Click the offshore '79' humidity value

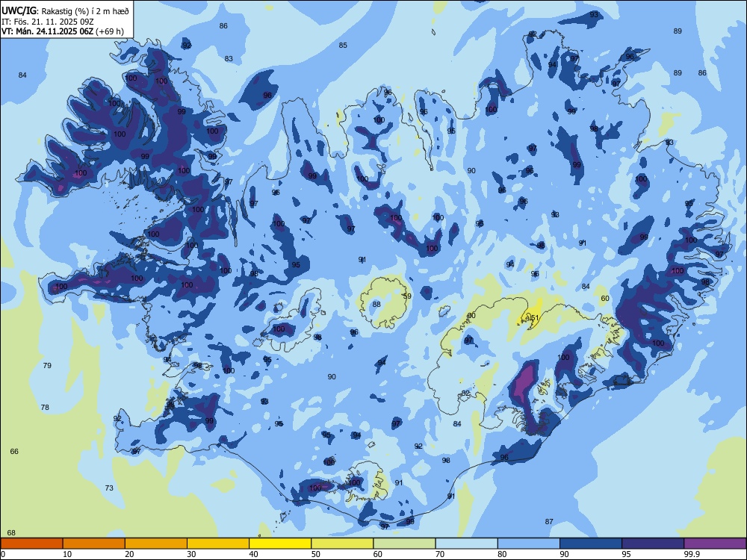point(46,366)
